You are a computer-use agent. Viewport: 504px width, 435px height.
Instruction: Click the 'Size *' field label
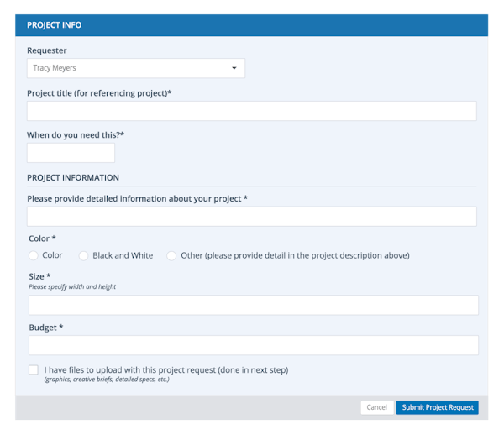(40, 276)
